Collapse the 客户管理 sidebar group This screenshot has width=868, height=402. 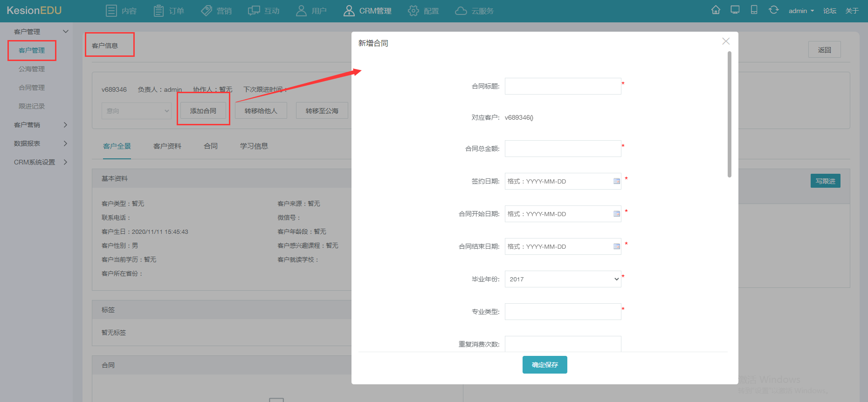click(41, 32)
